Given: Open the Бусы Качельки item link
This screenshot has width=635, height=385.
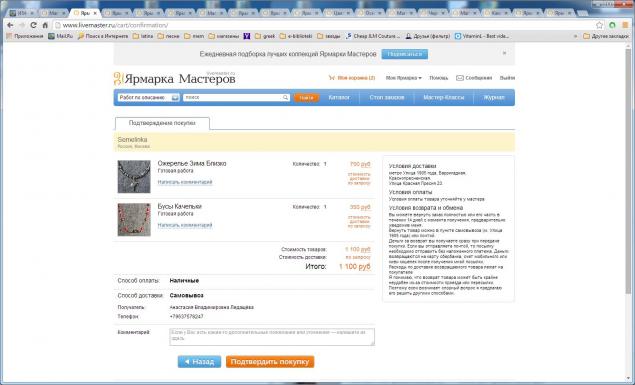Looking at the screenshot, I should click(x=179, y=206).
